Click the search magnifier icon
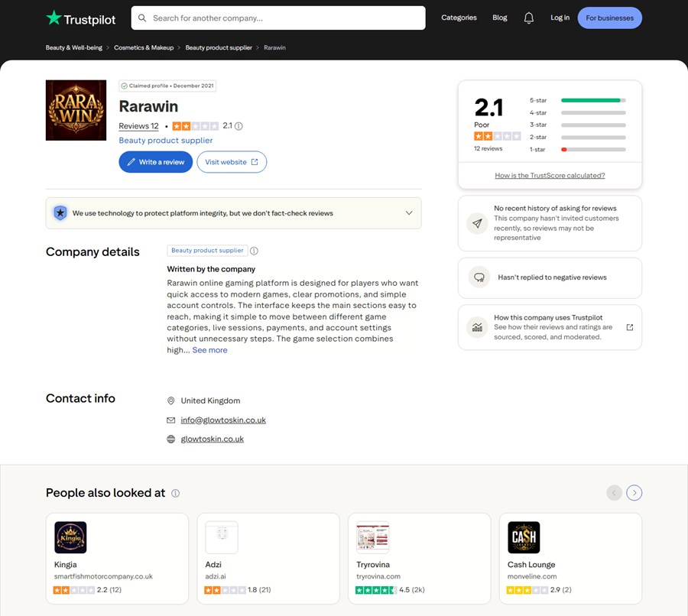 point(142,18)
